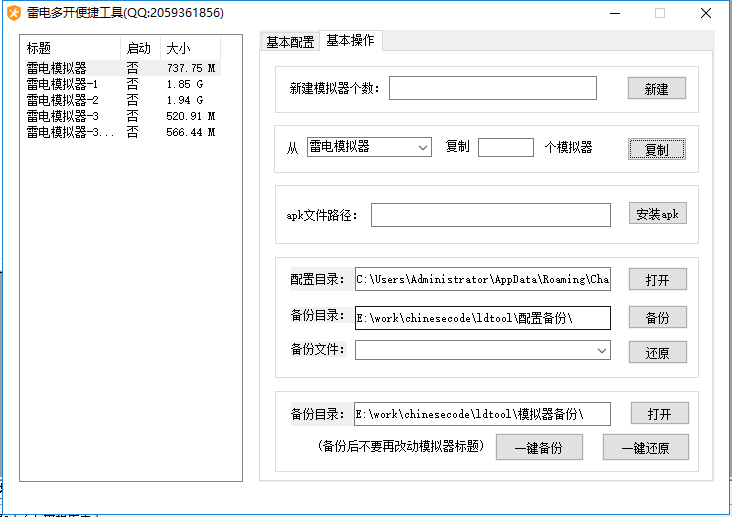Click the 还原 button
Viewport: 732px width, 517px height.
pyautogui.click(x=657, y=352)
